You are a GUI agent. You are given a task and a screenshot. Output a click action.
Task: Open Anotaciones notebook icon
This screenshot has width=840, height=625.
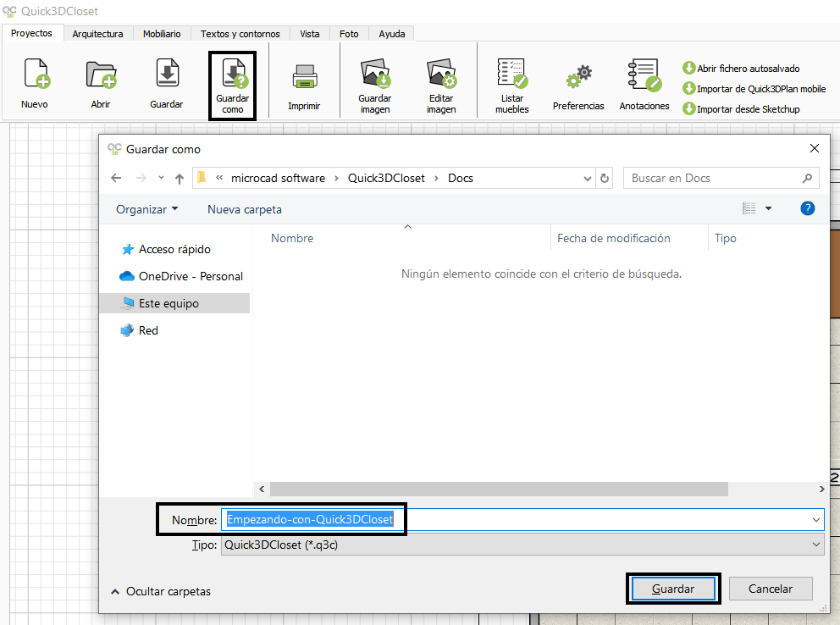point(644,86)
